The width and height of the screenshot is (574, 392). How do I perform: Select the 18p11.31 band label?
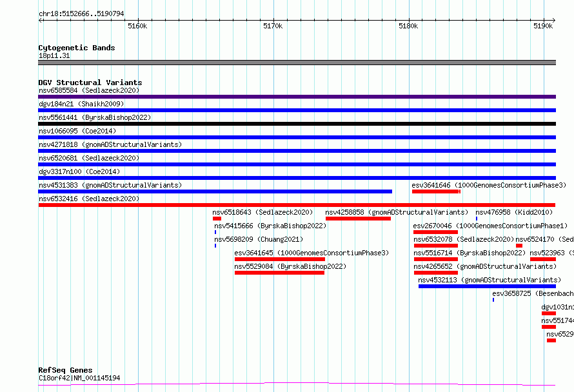[x=54, y=55]
